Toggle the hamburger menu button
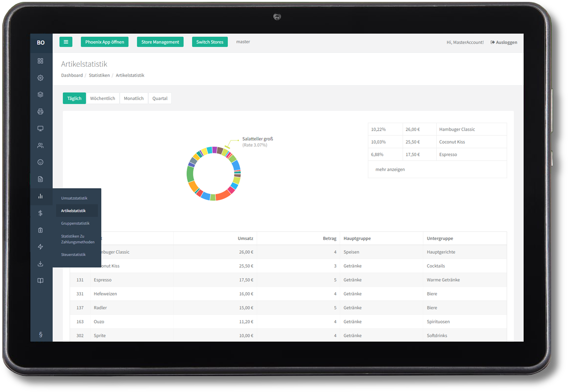Viewport: 568px width, 392px height. click(x=66, y=42)
